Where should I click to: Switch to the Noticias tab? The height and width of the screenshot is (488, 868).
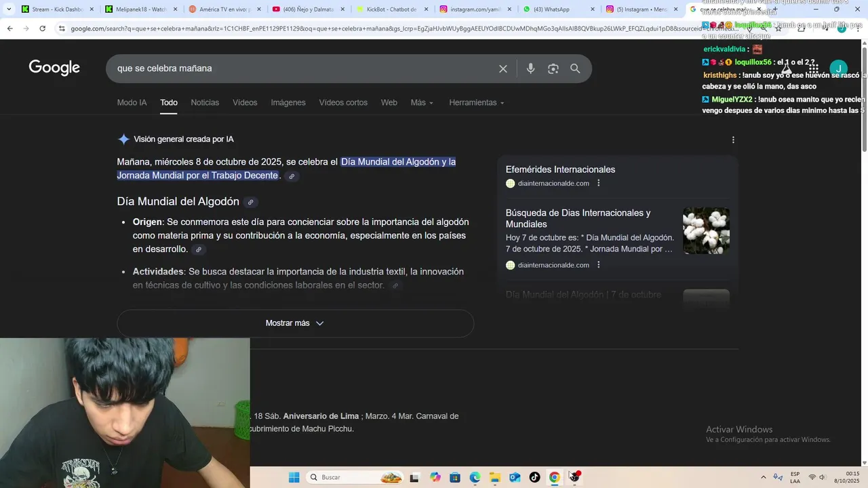pyautogui.click(x=205, y=102)
